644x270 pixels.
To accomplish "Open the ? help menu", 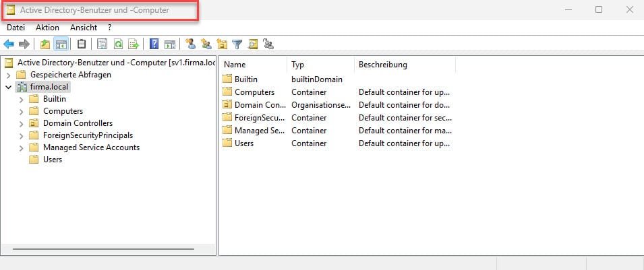I will click(110, 28).
